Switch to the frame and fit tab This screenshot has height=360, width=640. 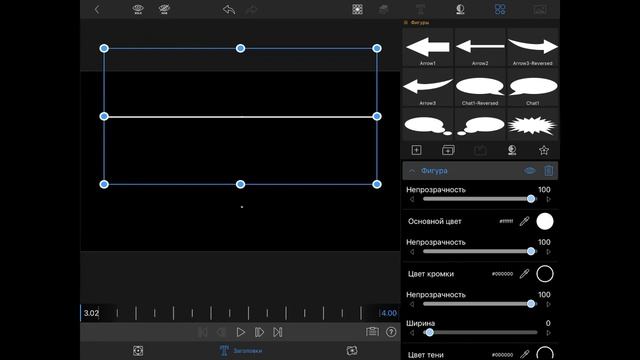pyautogui.click(x=138, y=351)
